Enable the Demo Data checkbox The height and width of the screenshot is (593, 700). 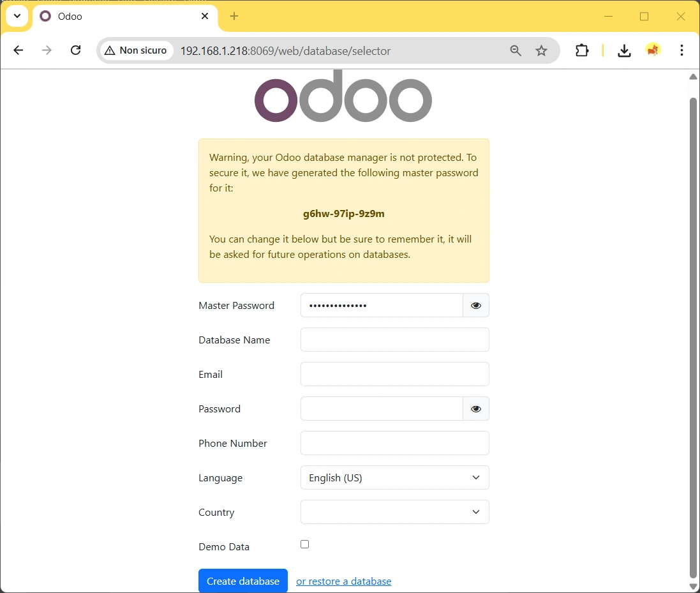click(x=304, y=544)
